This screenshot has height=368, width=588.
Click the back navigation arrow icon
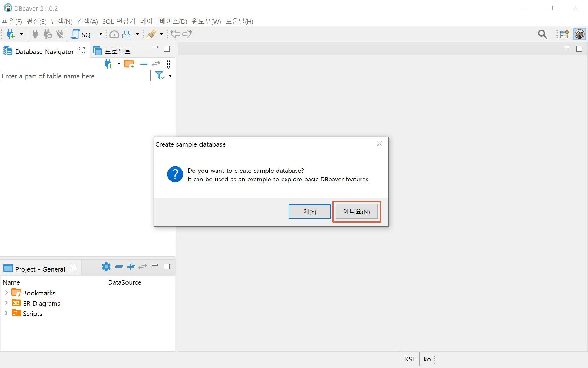[x=175, y=34]
